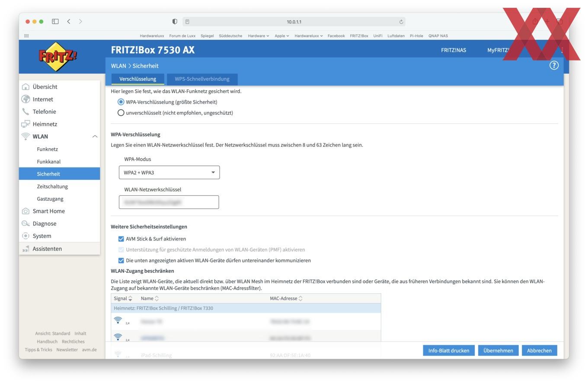Open Süddeutsche bookmark

(x=230, y=36)
